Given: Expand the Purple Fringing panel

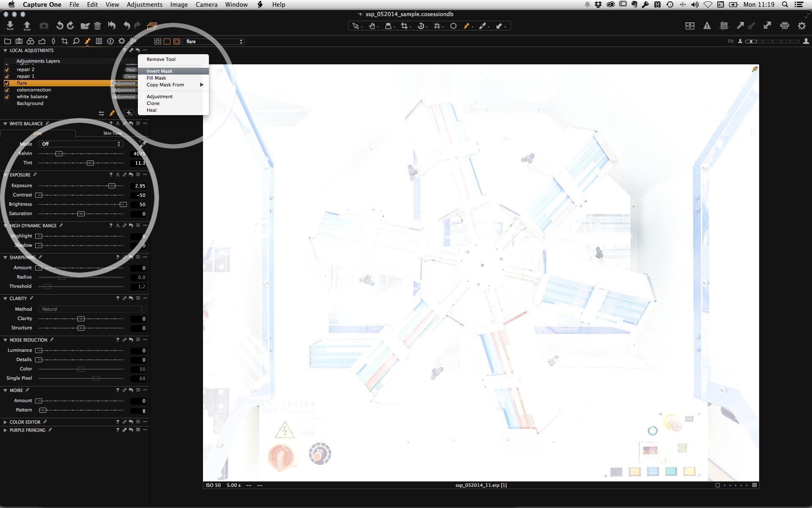Looking at the screenshot, I should (5, 430).
